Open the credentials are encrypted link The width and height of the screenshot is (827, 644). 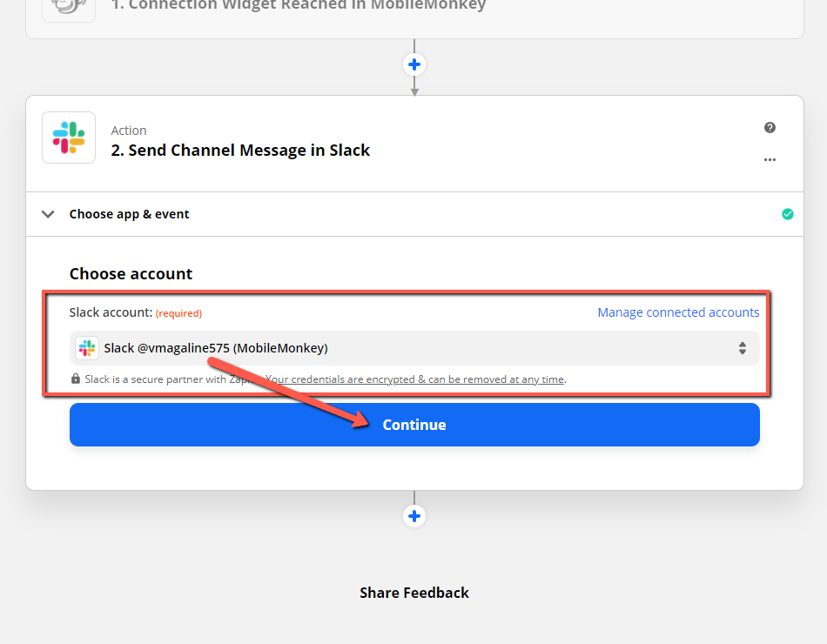pyautogui.click(x=414, y=379)
